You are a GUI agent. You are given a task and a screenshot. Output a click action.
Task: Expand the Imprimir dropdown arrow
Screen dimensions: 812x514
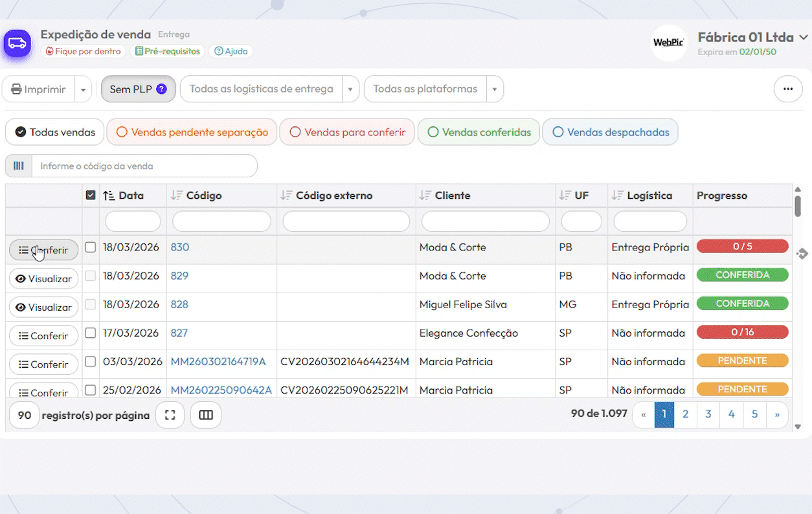click(x=83, y=89)
